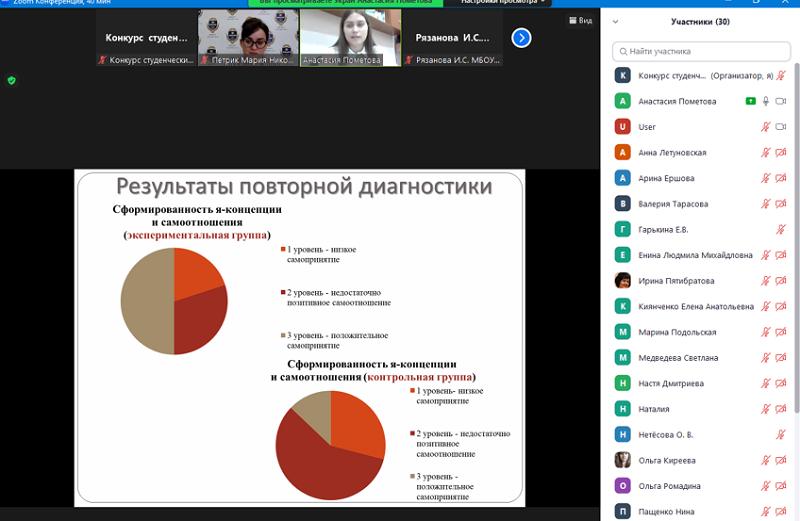Click the green encryption shield icon
The height and width of the screenshot is (521, 800).
tap(11, 80)
